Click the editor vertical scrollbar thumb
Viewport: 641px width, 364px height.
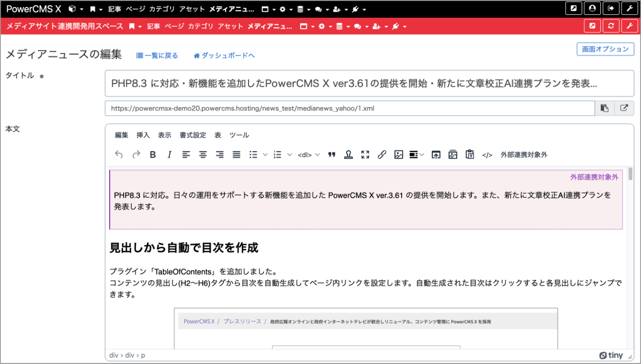click(x=630, y=174)
